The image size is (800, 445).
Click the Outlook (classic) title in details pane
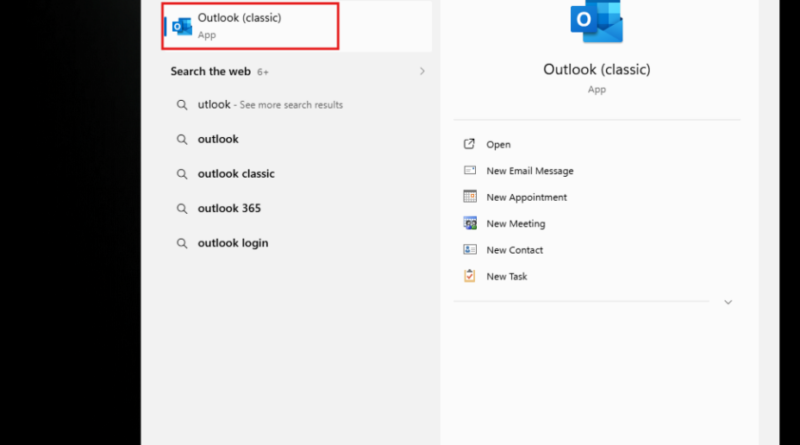click(x=596, y=69)
